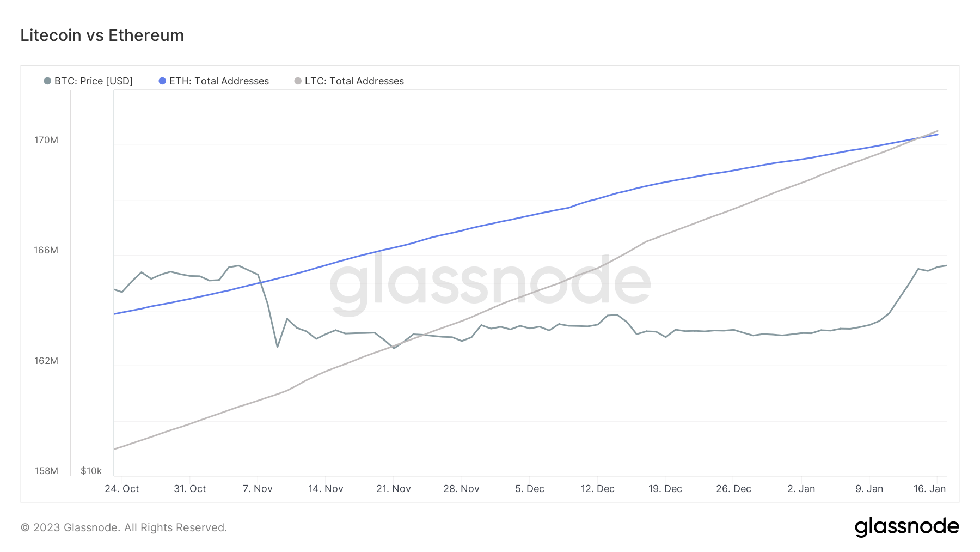This screenshot has height=552, width=980.
Task: Toggle the BTC: Price [USD] series label
Action: coord(94,81)
